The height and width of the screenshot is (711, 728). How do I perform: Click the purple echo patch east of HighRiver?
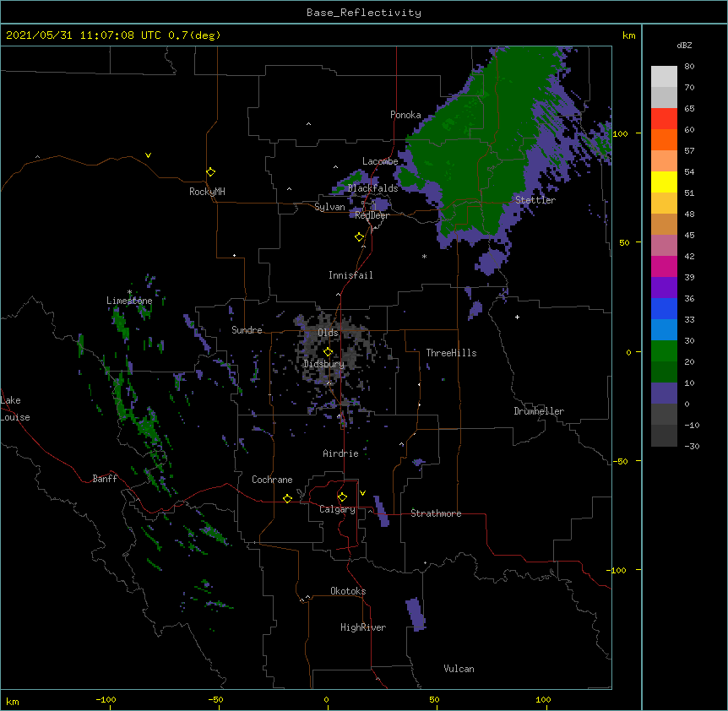416,615
